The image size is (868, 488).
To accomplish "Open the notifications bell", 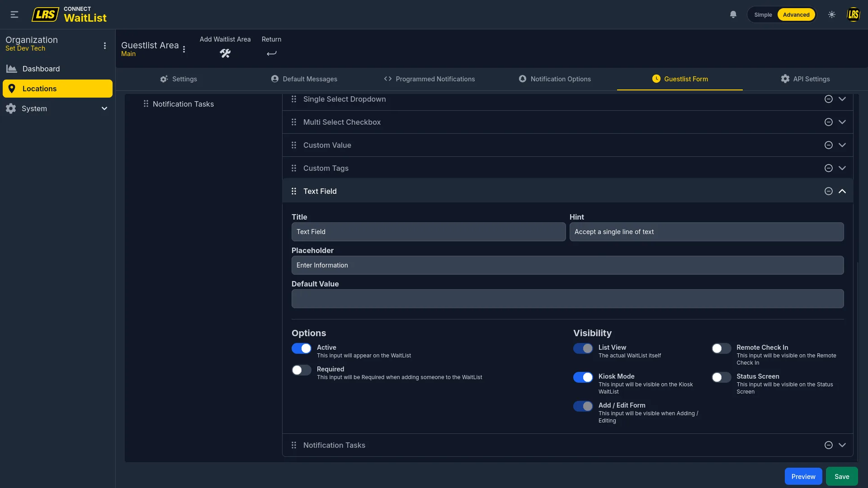I will click(x=733, y=14).
